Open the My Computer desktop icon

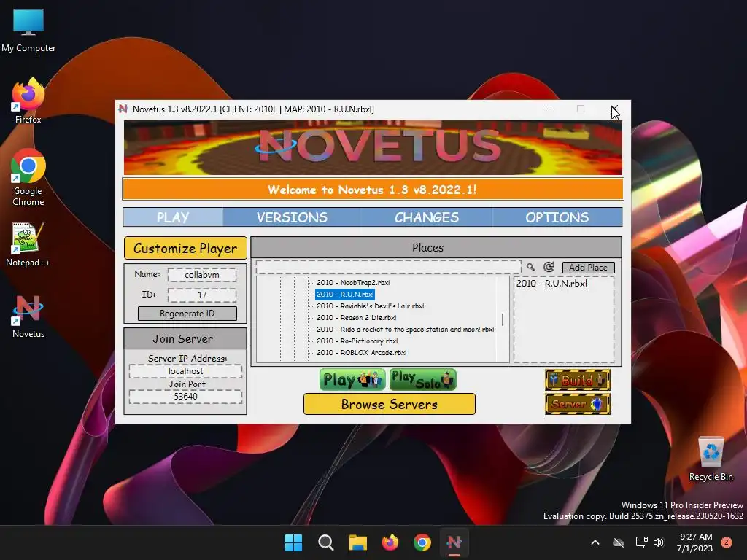28,31
